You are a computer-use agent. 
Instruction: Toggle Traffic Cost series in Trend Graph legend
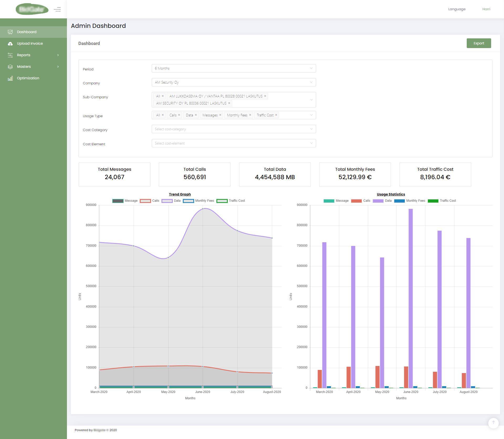pyautogui.click(x=230, y=201)
